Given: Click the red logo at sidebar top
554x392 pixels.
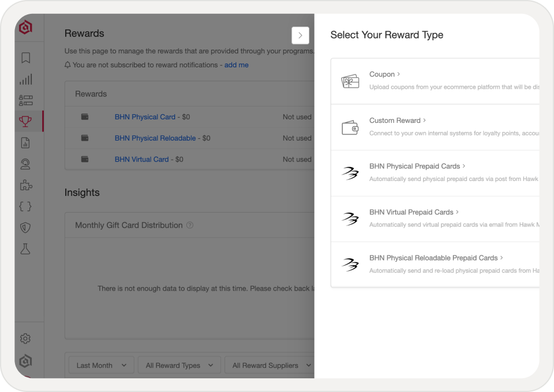Looking at the screenshot, I should coord(25,27).
